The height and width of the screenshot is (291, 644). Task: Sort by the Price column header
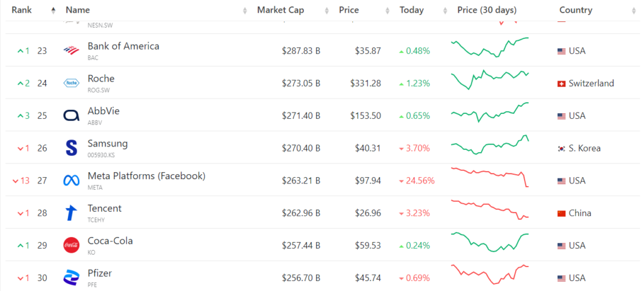(x=349, y=10)
